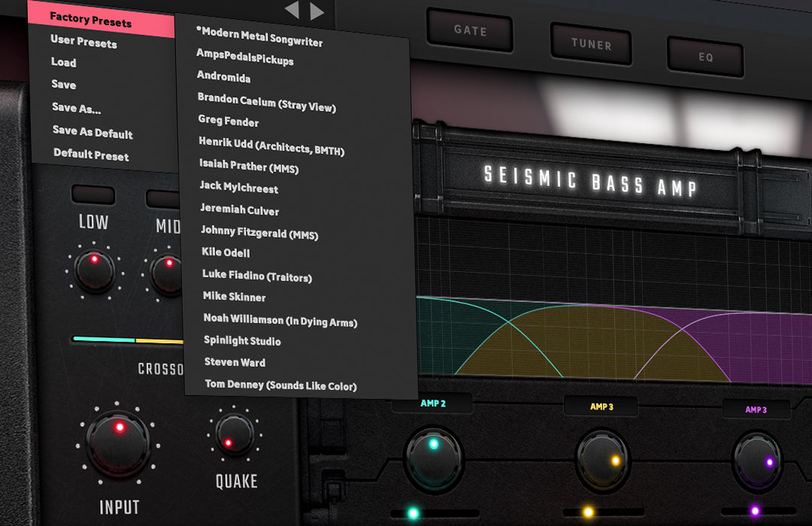Toggle the EQ button

click(x=705, y=57)
